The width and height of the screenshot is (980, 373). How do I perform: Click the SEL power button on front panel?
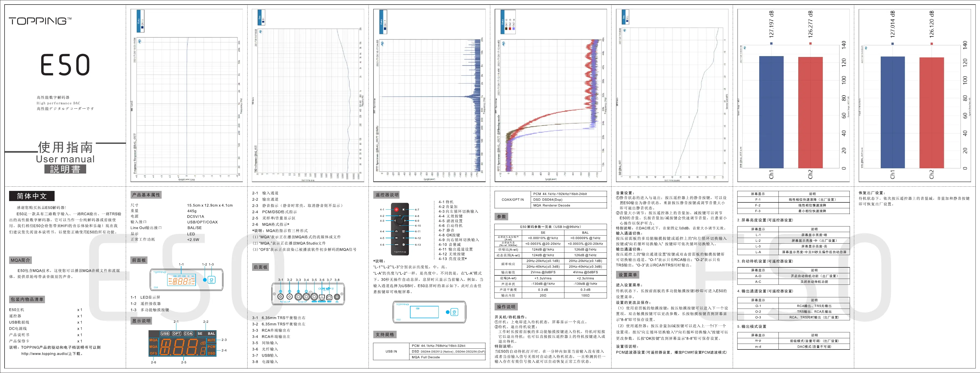point(211,280)
